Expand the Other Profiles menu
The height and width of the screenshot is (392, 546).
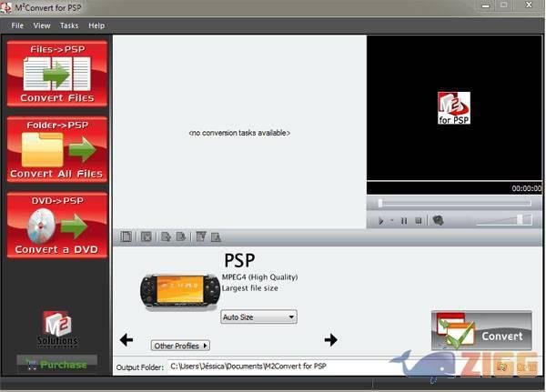[x=180, y=346]
